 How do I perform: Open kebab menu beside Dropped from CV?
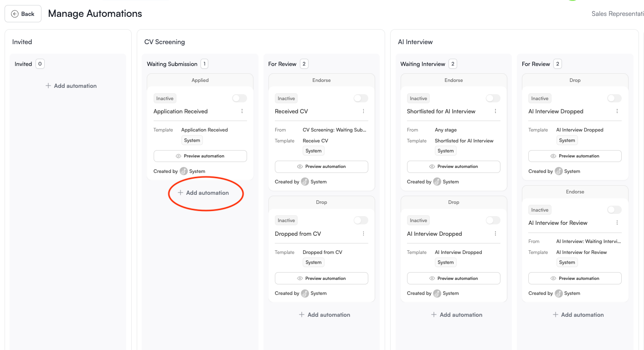pyautogui.click(x=363, y=233)
